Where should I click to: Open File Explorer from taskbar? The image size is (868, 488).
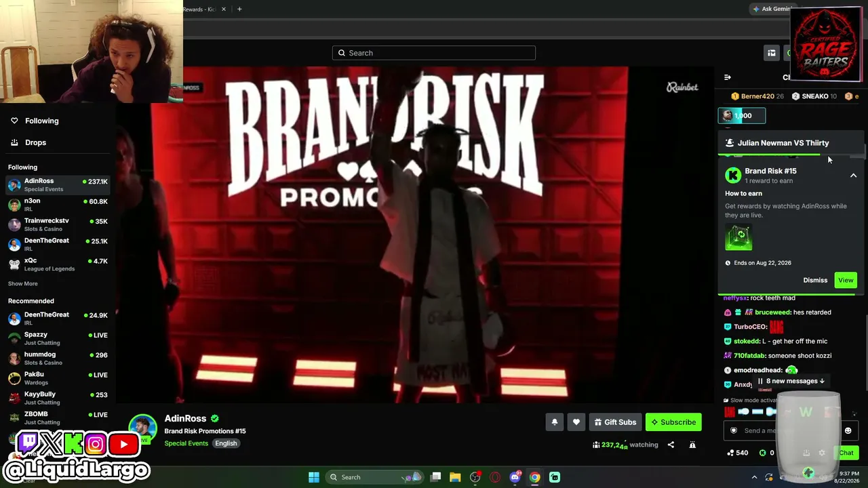(x=455, y=477)
